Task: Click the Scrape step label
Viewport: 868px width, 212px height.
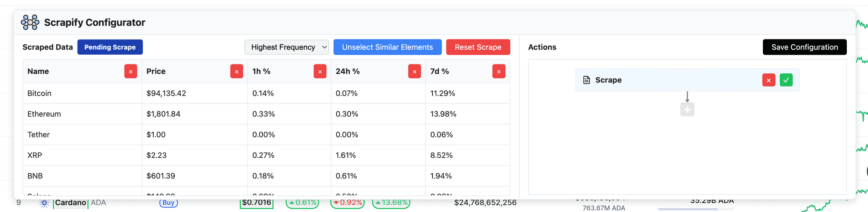Action: [x=608, y=80]
